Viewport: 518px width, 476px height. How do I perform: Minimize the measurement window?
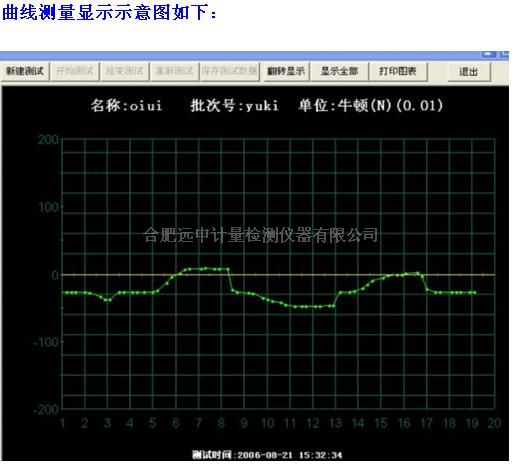coord(489,54)
